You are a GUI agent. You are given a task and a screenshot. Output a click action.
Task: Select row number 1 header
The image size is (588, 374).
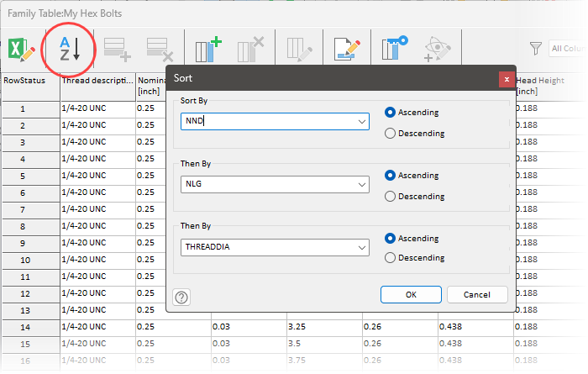coord(31,109)
